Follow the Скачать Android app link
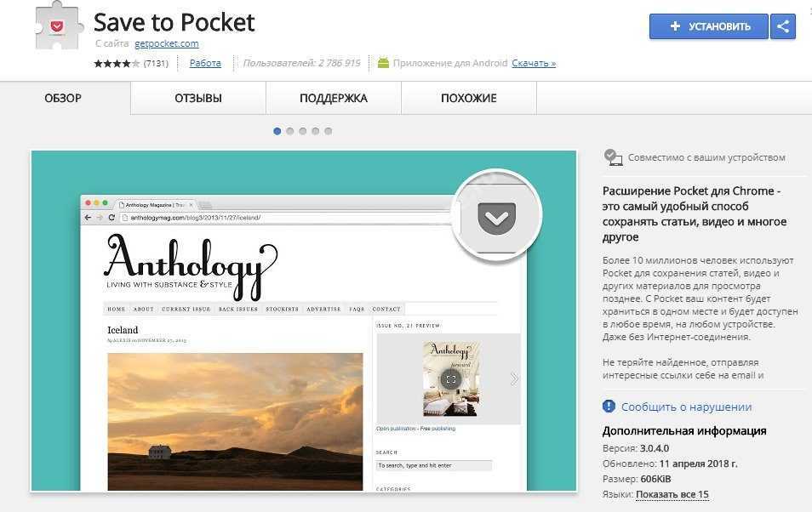This screenshot has width=812, height=512. 534,63
